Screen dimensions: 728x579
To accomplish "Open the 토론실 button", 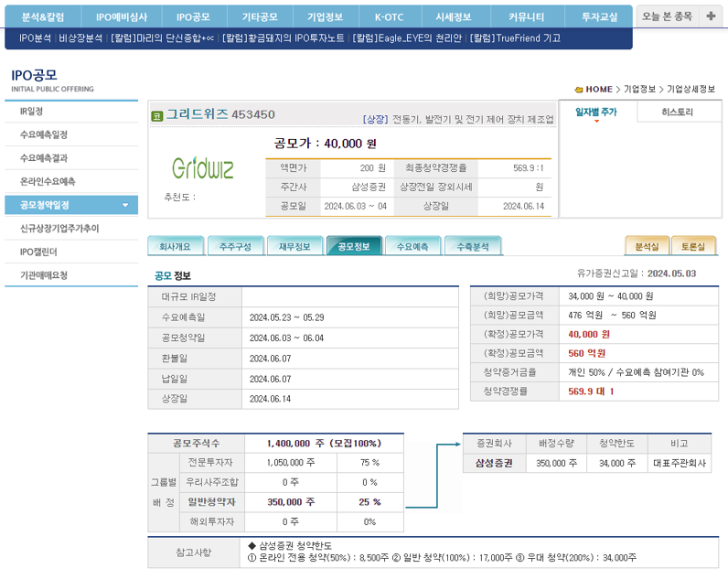I will [x=693, y=247].
